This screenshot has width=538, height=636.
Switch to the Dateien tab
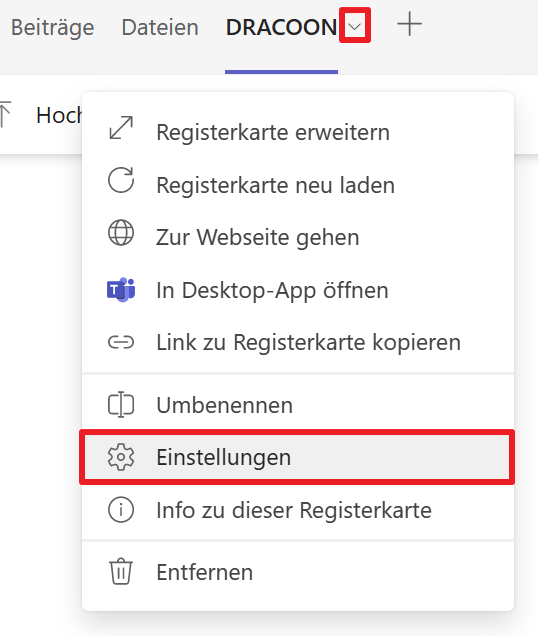coord(160,28)
